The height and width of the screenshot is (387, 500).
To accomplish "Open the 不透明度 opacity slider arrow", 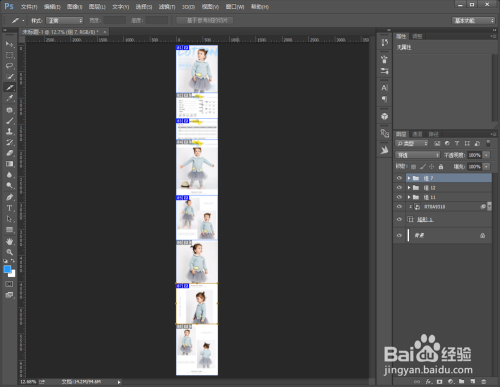I will click(x=487, y=155).
